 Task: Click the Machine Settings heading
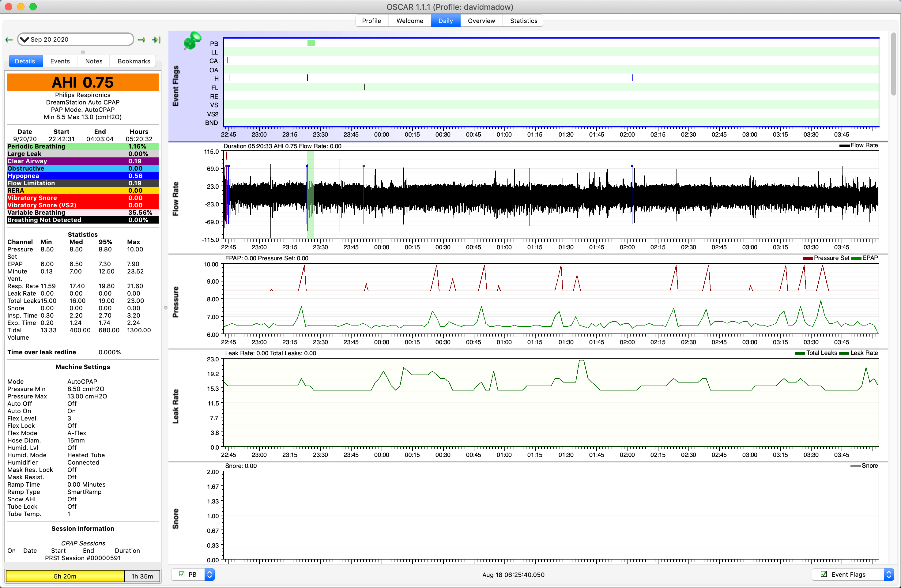coord(83,367)
